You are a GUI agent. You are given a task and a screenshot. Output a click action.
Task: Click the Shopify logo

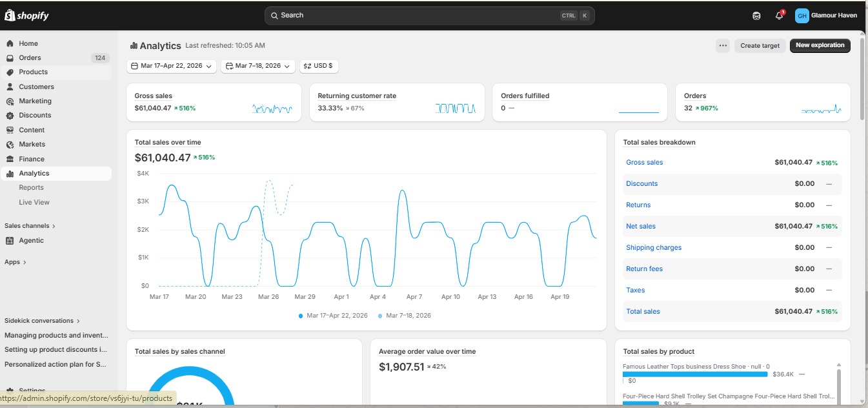pos(27,15)
